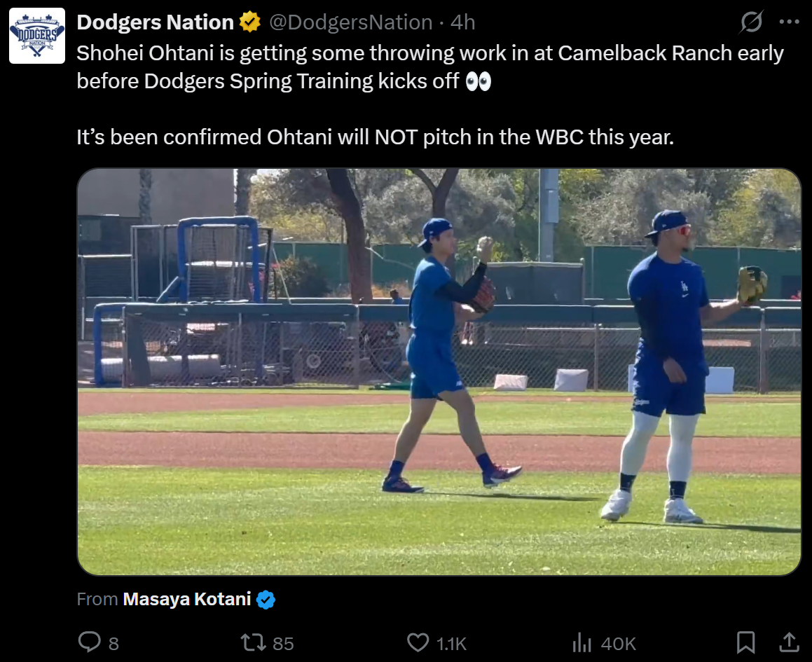Viewport: 812px width, 662px height.
Task: Click the gold verified badge
Action: 250,22
